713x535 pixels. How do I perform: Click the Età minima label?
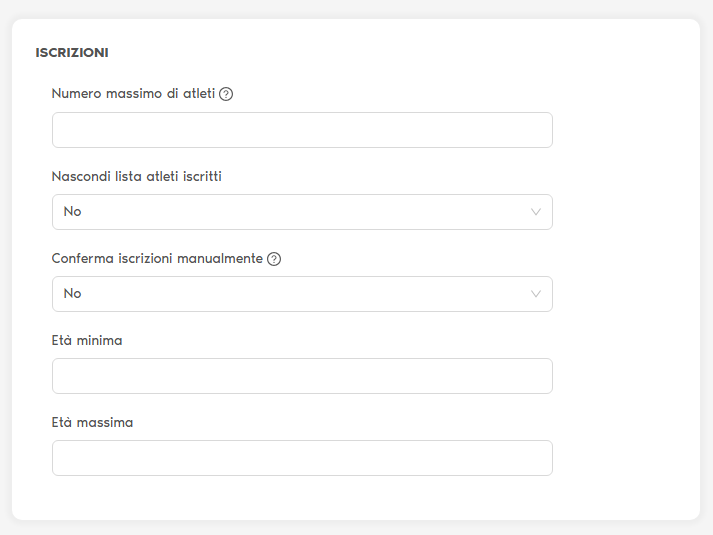pos(87,340)
